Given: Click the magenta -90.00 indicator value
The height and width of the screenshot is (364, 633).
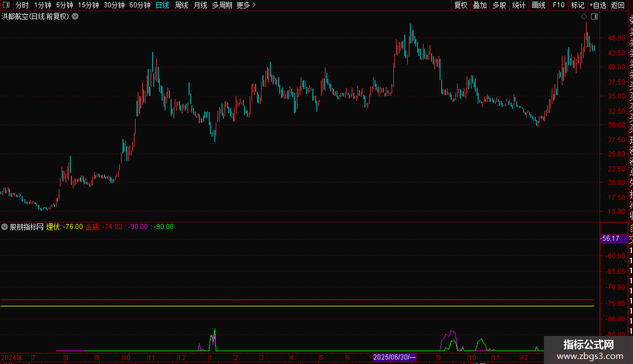Looking at the screenshot, I should pyautogui.click(x=138, y=227).
